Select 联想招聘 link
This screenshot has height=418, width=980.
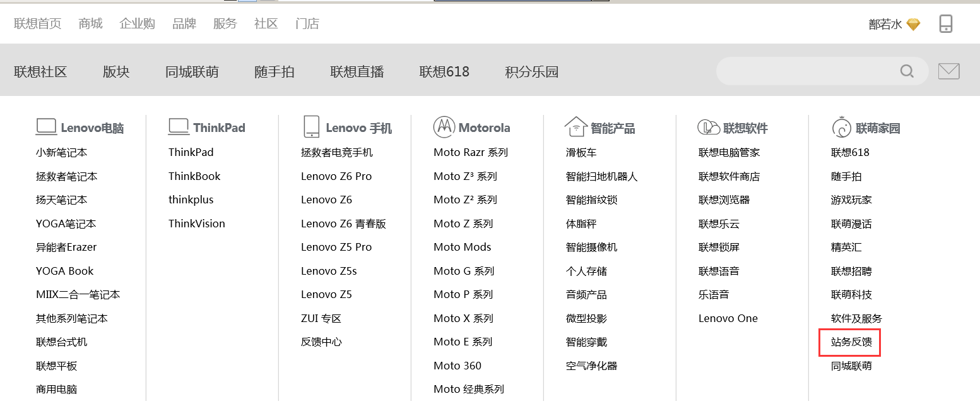pos(851,271)
